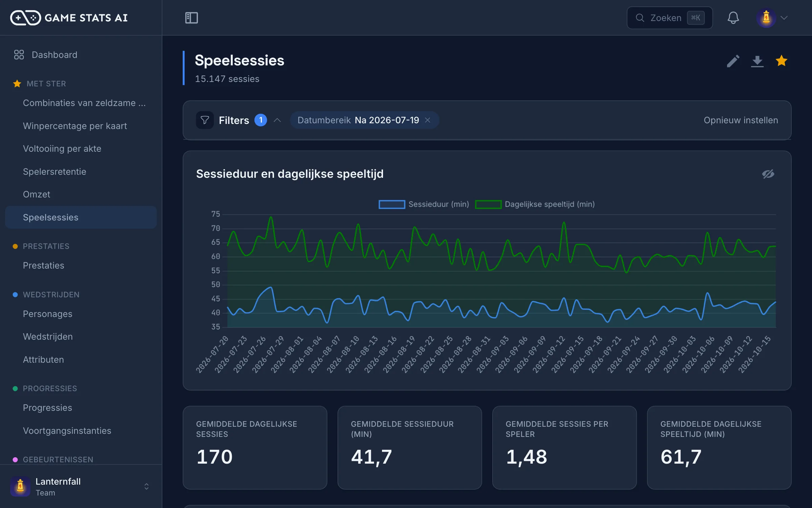
Task: Open account dropdown chevron
Action: (x=784, y=18)
